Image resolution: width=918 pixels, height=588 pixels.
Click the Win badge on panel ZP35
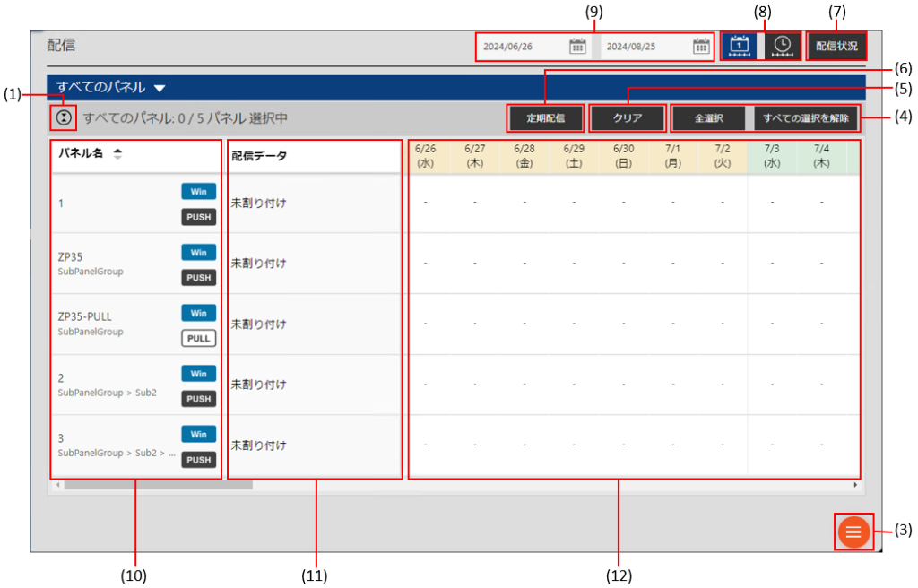[198, 252]
